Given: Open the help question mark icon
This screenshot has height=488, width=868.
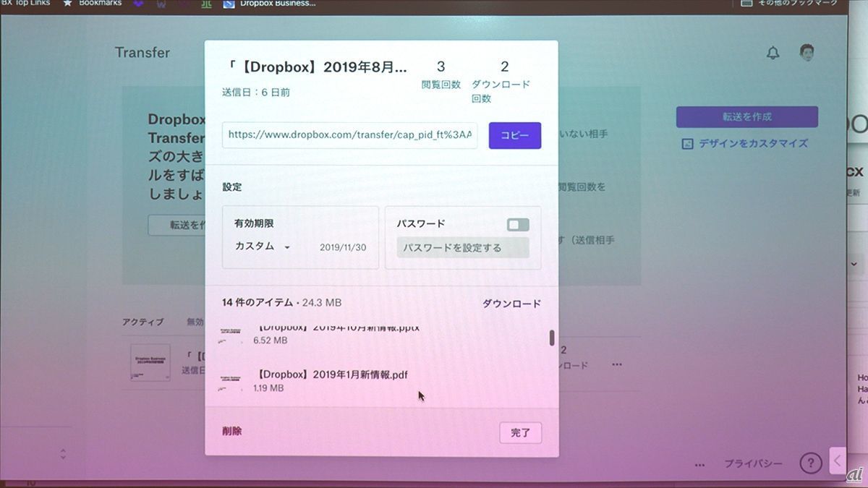Looking at the screenshot, I should [x=811, y=463].
